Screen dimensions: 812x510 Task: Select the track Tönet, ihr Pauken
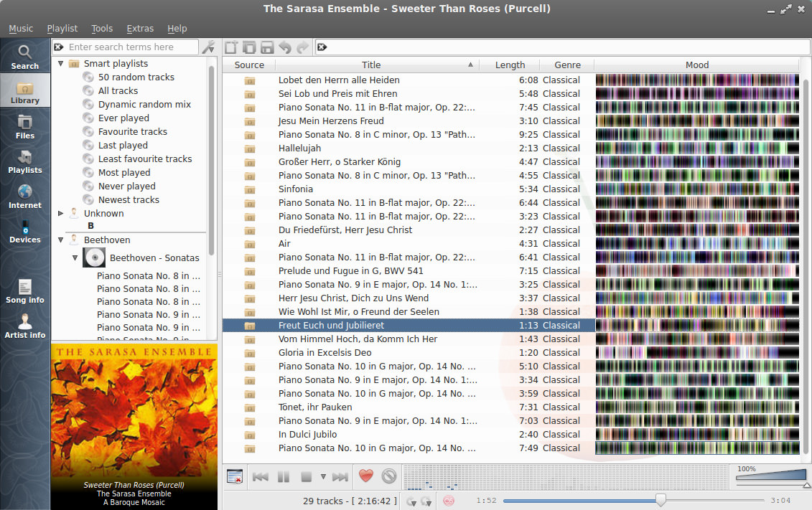[x=315, y=407]
